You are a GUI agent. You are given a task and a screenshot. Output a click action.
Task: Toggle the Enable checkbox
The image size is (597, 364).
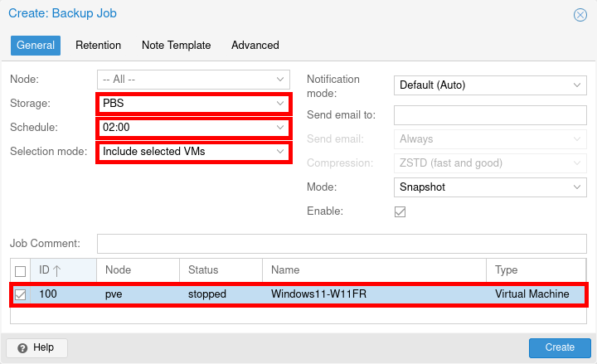[x=400, y=211]
